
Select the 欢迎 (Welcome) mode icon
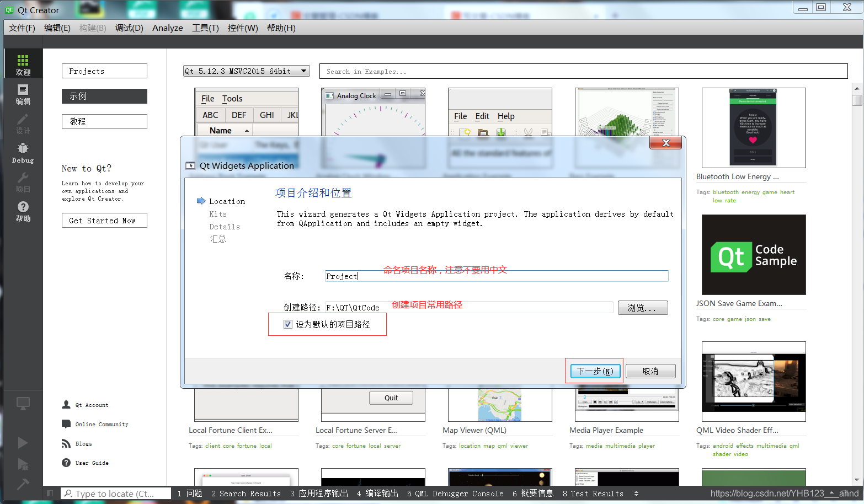tap(23, 63)
